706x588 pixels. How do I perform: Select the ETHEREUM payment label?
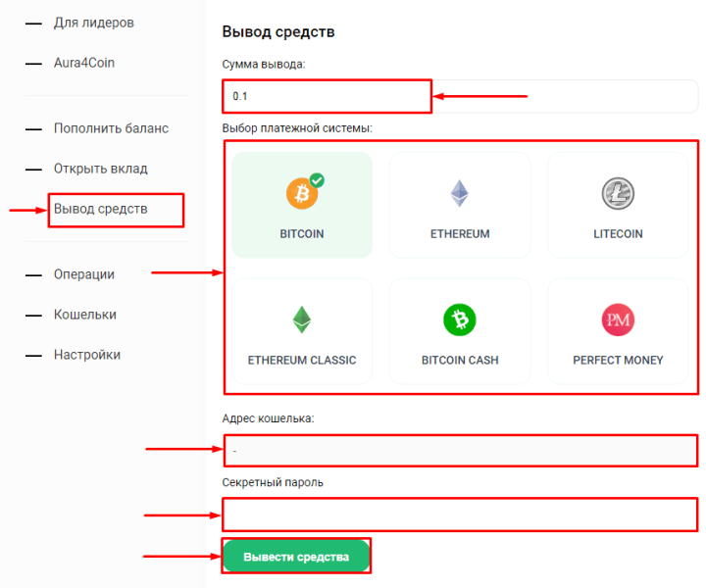[x=459, y=234]
